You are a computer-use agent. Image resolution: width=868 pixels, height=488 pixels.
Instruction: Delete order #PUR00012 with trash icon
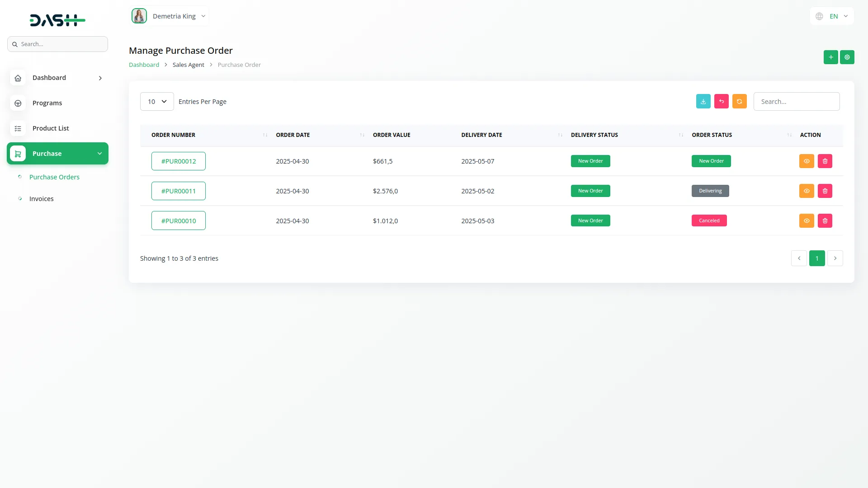coord(825,161)
